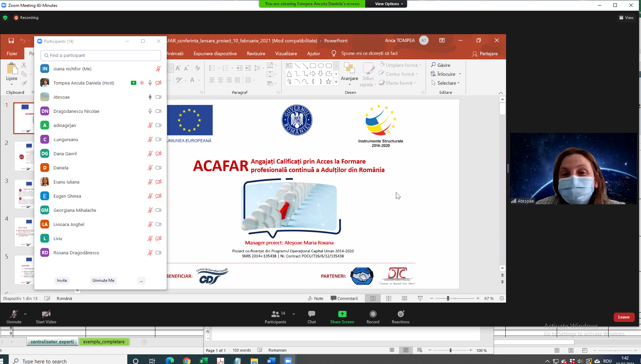Select the Găsire find tool
641x364 pixels.
440,65
